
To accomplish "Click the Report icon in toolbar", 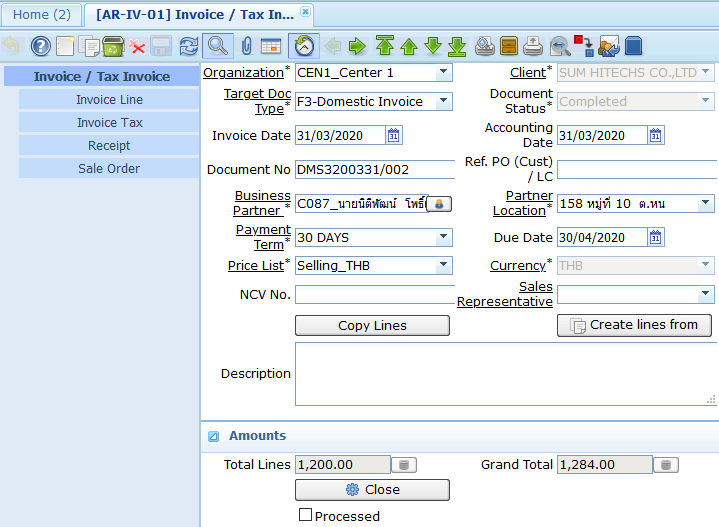I will (x=485, y=46).
